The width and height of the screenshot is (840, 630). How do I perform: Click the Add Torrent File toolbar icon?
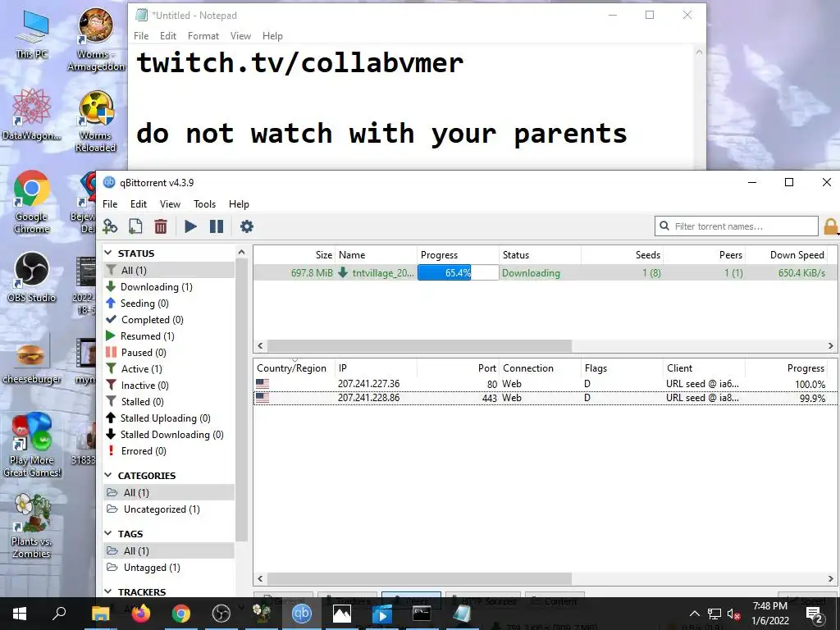click(135, 226)
